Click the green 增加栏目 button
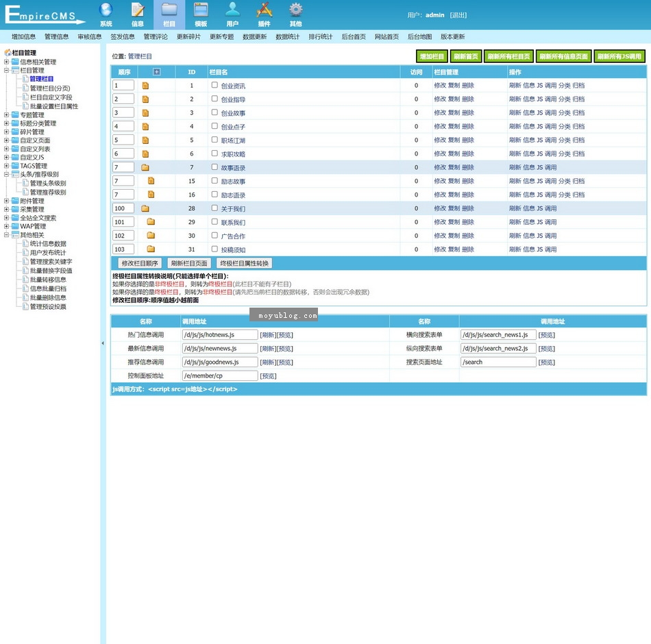This screenshot has width=651, height=644. tap(432, 56)
